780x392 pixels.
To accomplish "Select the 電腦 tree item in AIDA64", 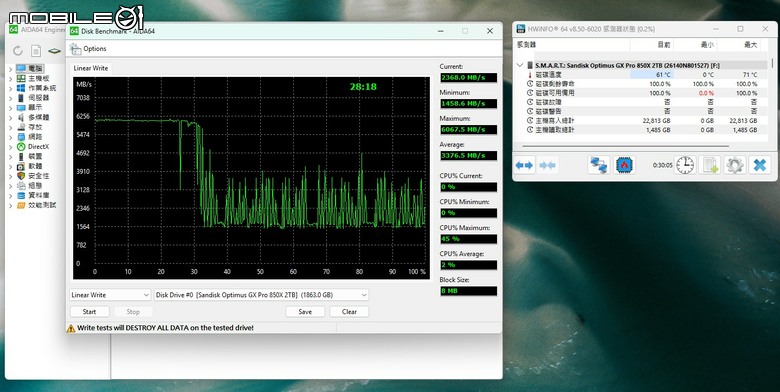I will 30,69.
